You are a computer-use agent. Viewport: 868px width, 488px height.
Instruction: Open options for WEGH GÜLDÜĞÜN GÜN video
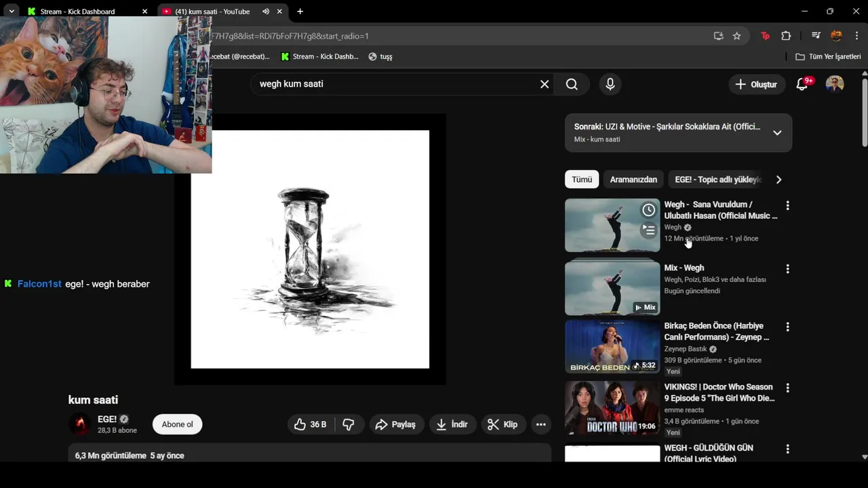coord(787,449)
